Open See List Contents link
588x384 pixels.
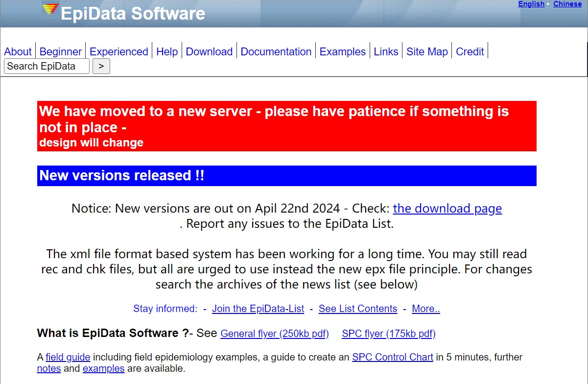coord(358,309)
